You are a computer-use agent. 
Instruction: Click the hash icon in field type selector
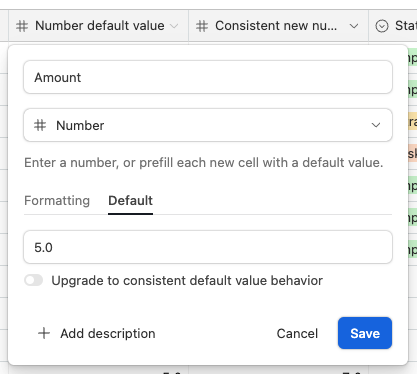(40, 125)
